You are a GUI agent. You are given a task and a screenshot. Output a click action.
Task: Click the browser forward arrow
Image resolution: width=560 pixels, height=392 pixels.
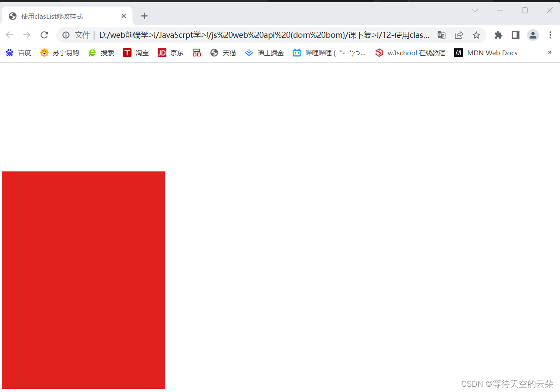tap(27, 35)
